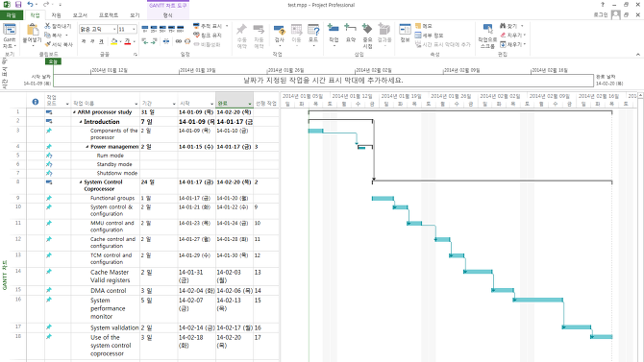
Task: Toggle underline formatting
Action: [x=101, y=41]
